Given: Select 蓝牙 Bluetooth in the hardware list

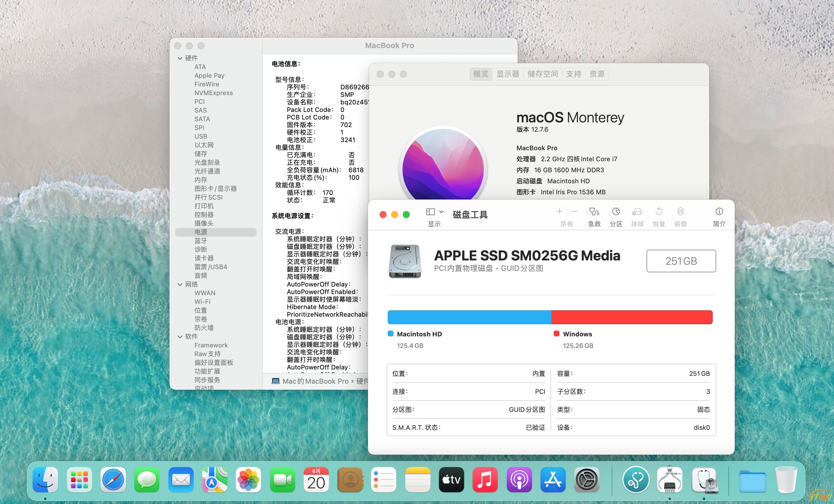Looking at the screenshot, I should 201,241.
